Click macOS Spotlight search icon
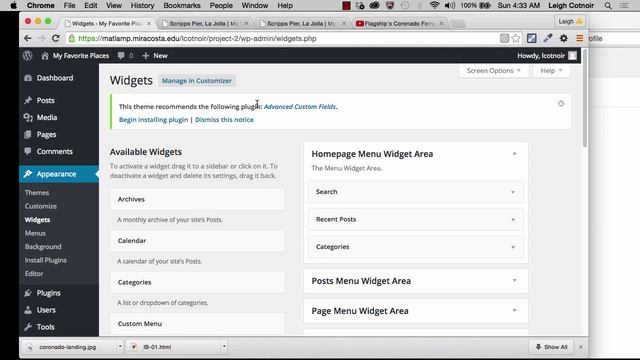The width and height of the screenshot is (640, 360). tap(608, 6)
